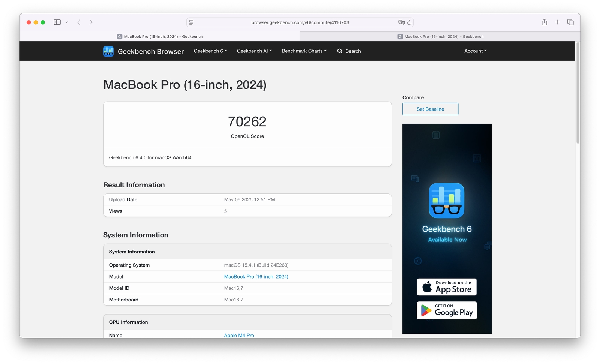Click the page vertical scrollbar
Viewport: 600px width, 364px height.
pos(578,93)
